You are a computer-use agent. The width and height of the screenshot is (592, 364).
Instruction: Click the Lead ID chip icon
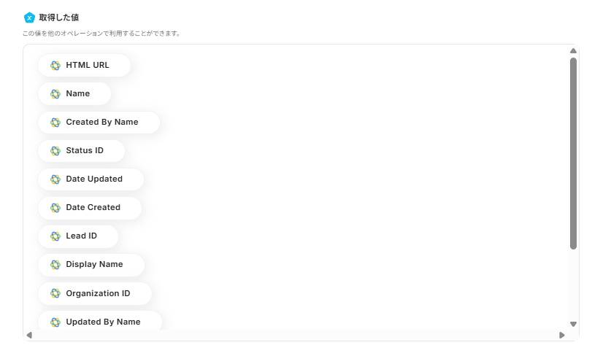pos(55,236)
